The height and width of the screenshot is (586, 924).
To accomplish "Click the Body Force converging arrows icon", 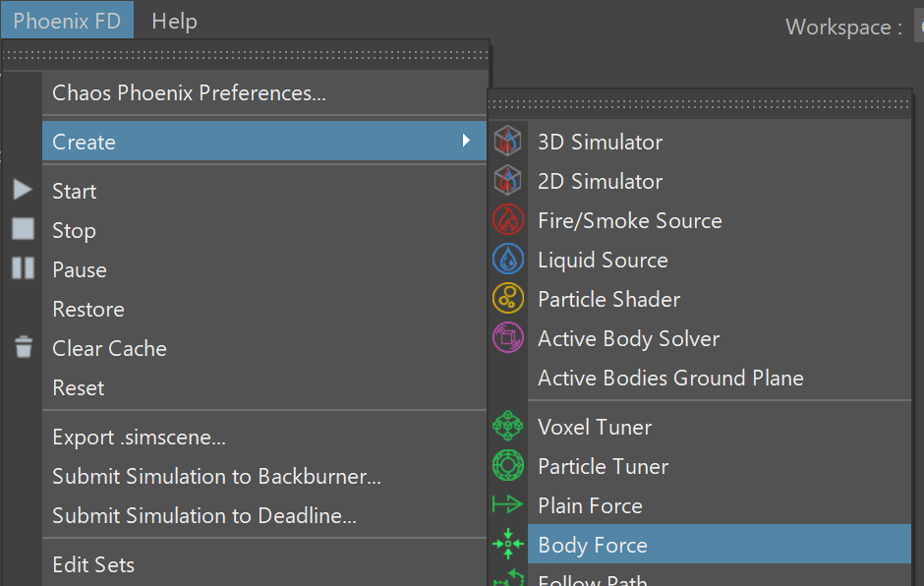I will coord(507,544).
